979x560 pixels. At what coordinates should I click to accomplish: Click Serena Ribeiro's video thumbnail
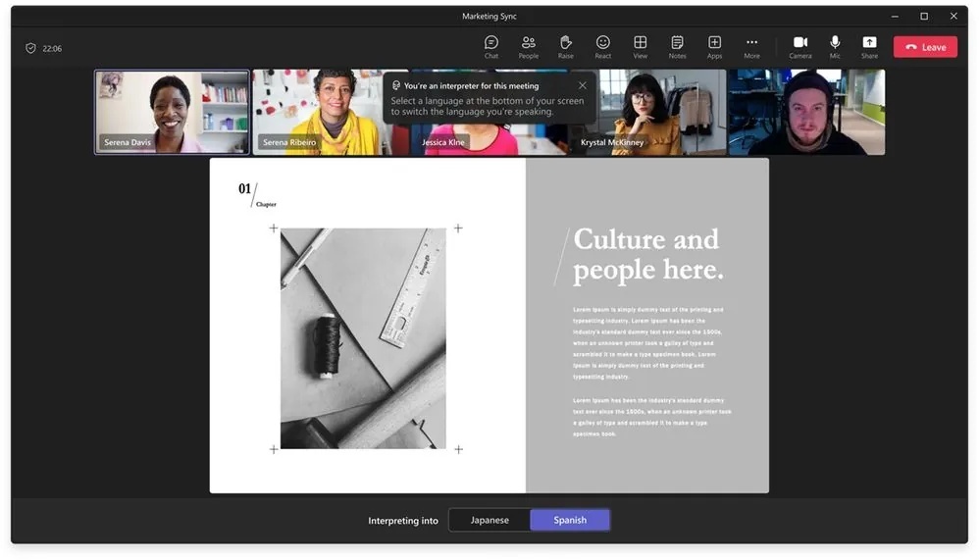tap(319, 112)
